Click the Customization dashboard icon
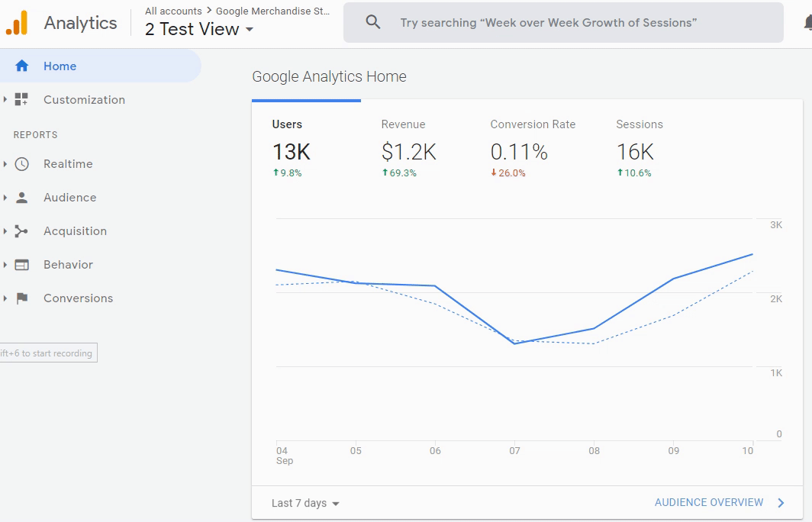The height and width of the screenshot is (522, 812). [x=22, y=100]
